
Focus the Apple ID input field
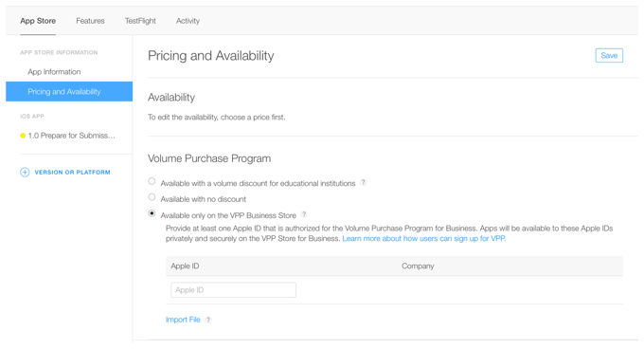tap(233, 290)
